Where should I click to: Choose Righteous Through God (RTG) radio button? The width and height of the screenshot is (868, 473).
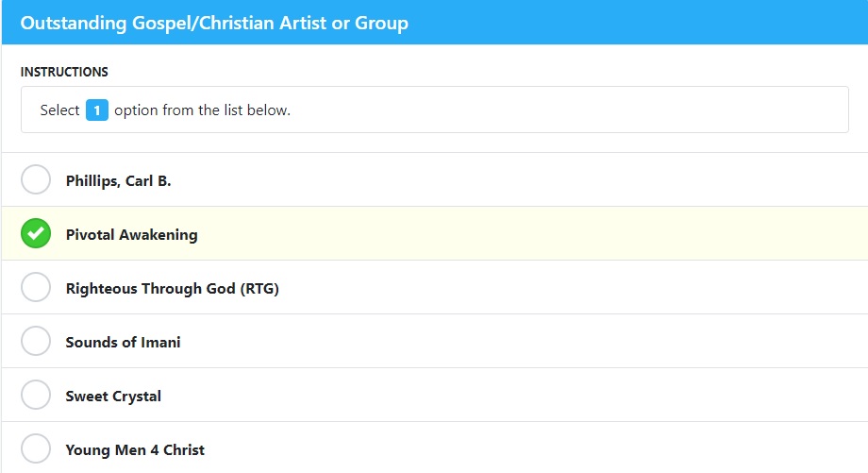click(x=36, y=287)
